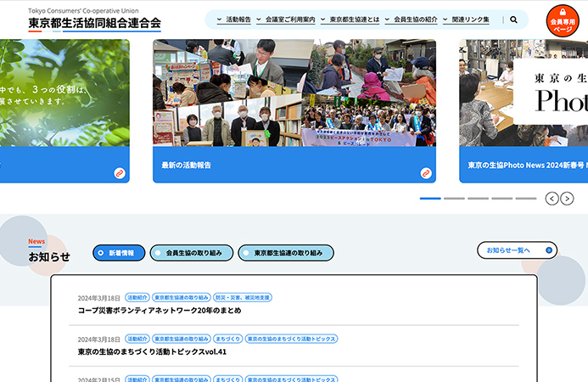The width and height of the screenshot is (588, 382).
Task: Click 活動紹介 tag on コープ災害 article
Action: click(137, 298)
